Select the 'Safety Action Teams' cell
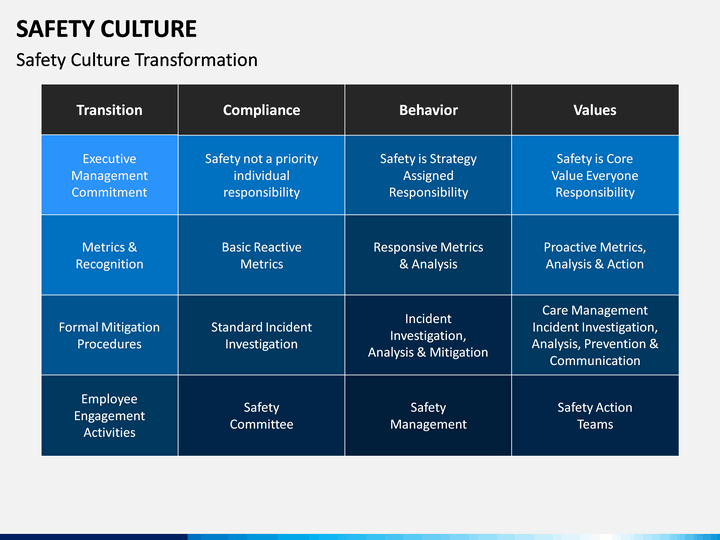The width and height of the screenshot is (720, 540). point(595,416)
